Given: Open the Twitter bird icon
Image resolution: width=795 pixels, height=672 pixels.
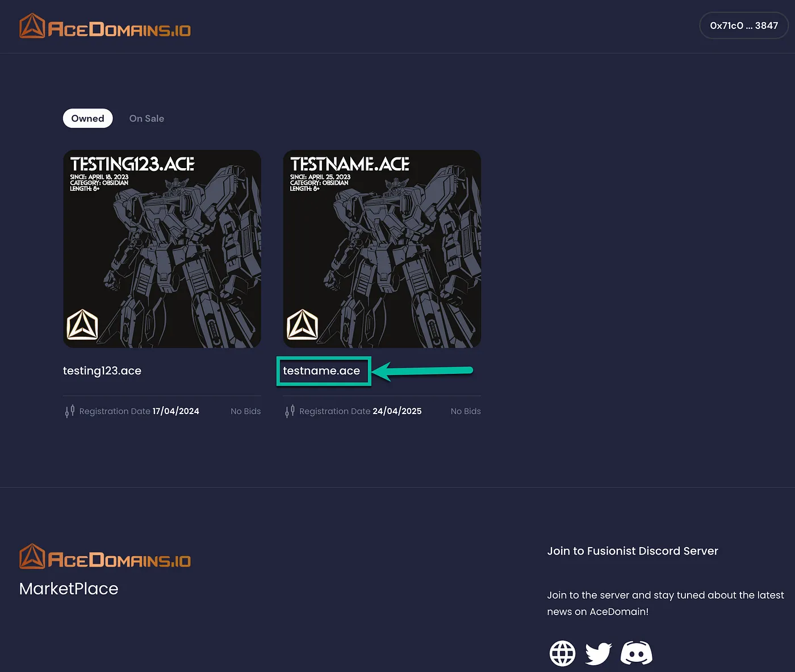Looking at the screenshot, I should 599,654.
